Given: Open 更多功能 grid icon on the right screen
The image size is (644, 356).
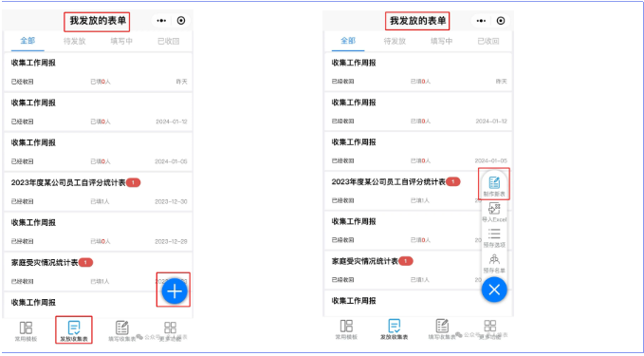Looking at the screenshot, I should [490, 326].
